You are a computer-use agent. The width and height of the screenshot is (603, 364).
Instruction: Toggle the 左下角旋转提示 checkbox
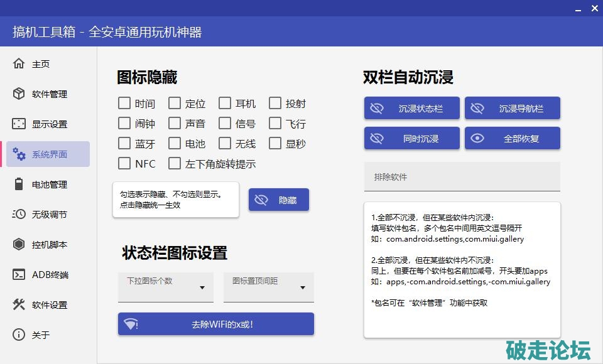coord(175,163)
